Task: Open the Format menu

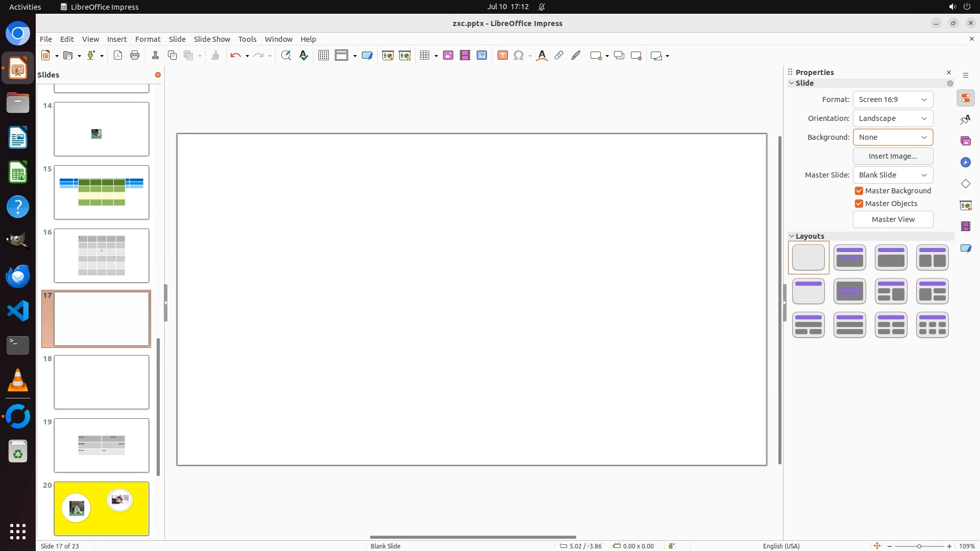Action: coord(148,39)
